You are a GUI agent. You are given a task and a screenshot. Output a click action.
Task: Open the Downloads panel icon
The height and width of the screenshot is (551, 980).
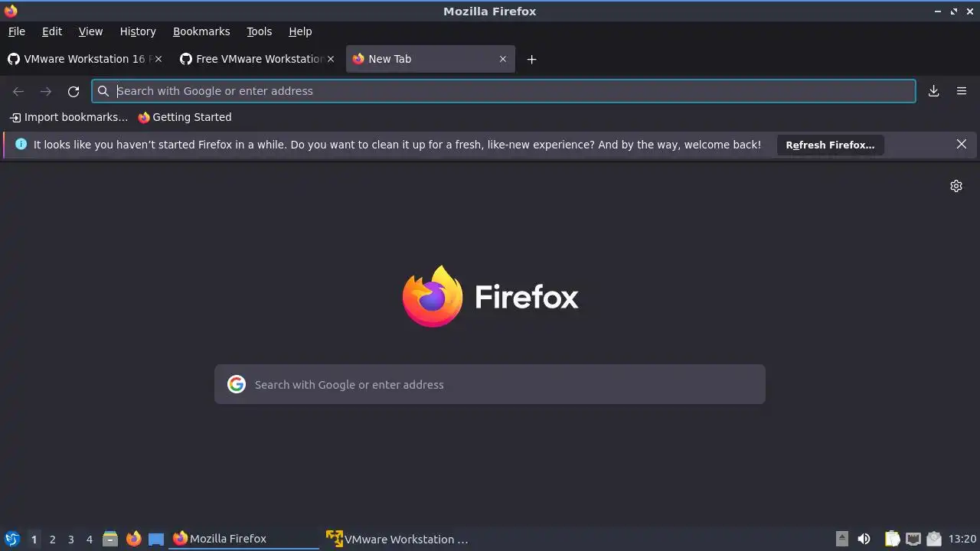[x=934, y=91]
